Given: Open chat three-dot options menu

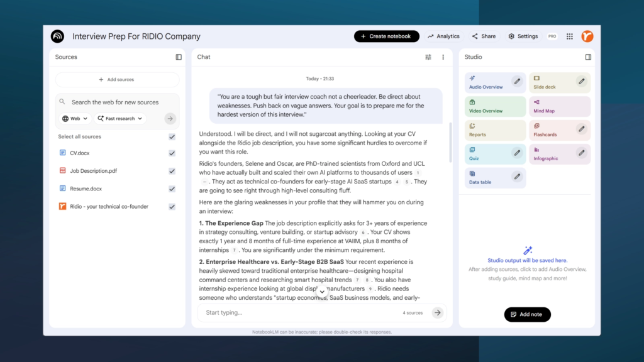Looking at the screenshot, I should (443, 57).
